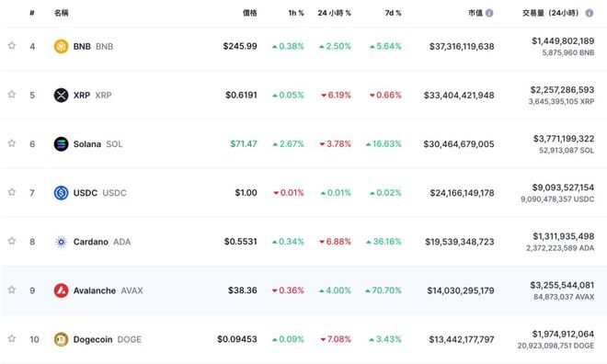Viewport: 607px width, 364px height.
Task: Open the 24h volume info icon
Action: 590,13
